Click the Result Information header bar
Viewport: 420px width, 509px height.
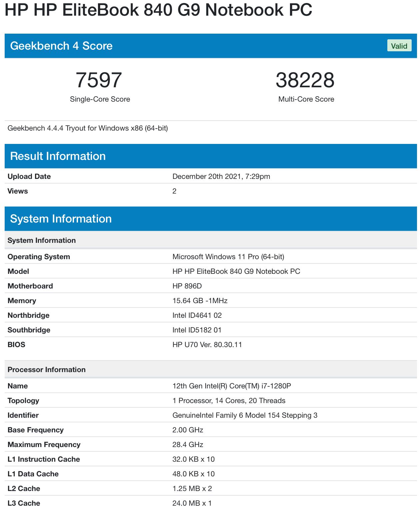58,156
